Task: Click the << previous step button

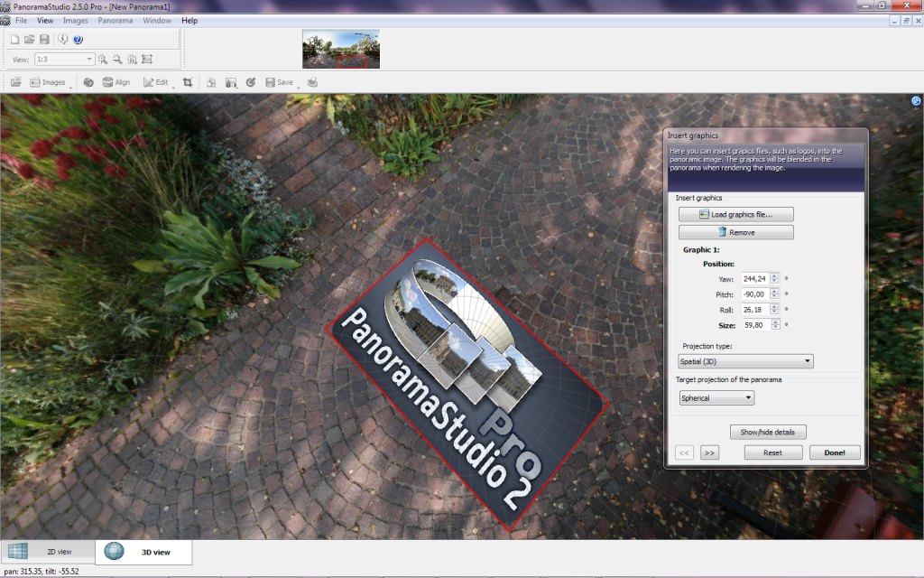Action: (x=684, y=453)
